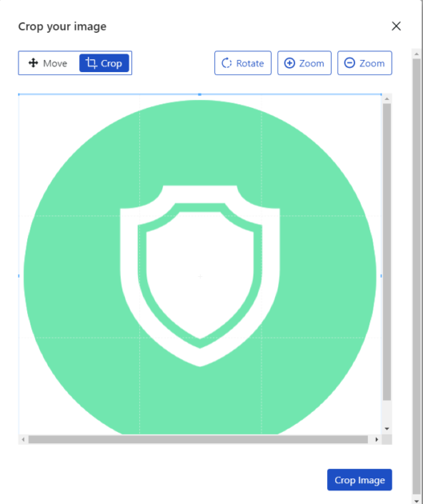The width and height of the screenshot is (423, 504).
Task: Zoom out using the minus Zoom button
Action: point(365,63)
